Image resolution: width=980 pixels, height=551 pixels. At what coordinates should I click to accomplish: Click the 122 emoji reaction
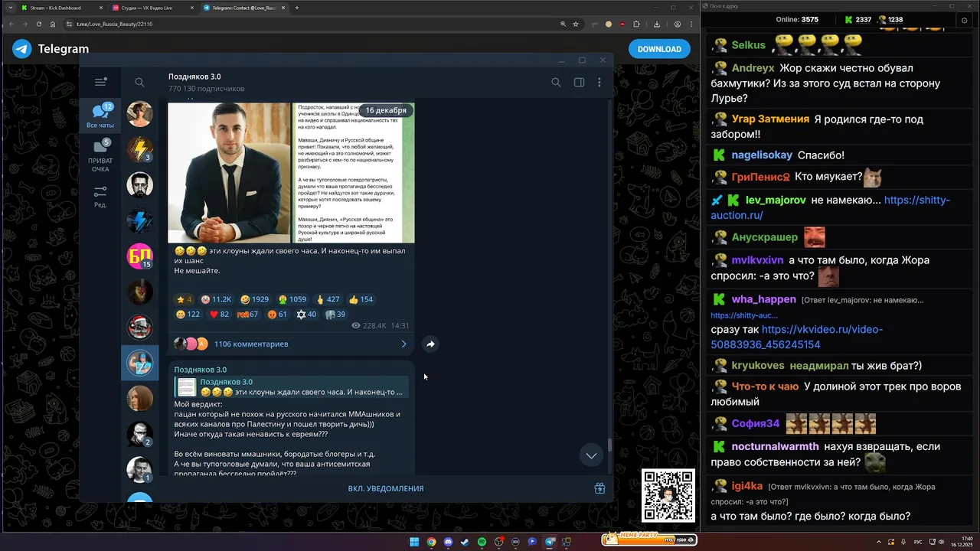(188, 315)
